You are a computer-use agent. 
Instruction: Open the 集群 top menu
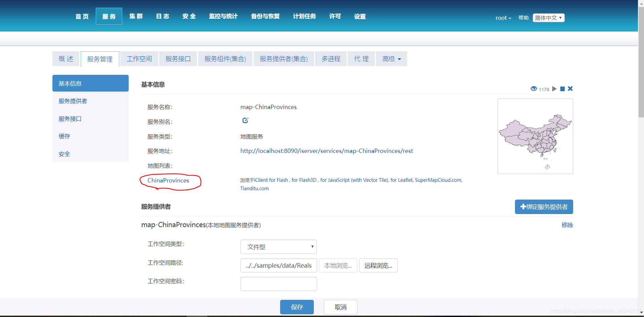tap(136, 16)
